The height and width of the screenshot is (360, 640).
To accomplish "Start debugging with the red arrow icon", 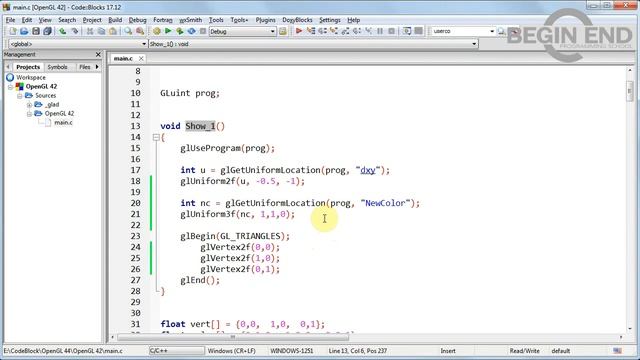I will (299, 31).
